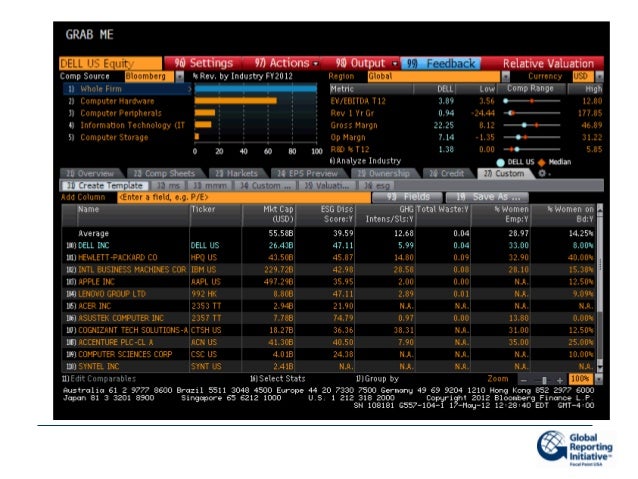Select Whole Firm industry row

click(127, 89)
